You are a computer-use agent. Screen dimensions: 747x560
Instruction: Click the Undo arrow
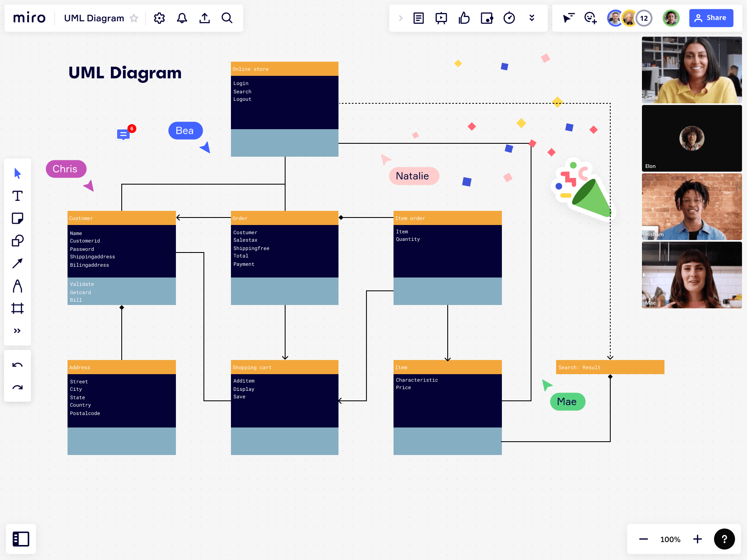point(18,365)
